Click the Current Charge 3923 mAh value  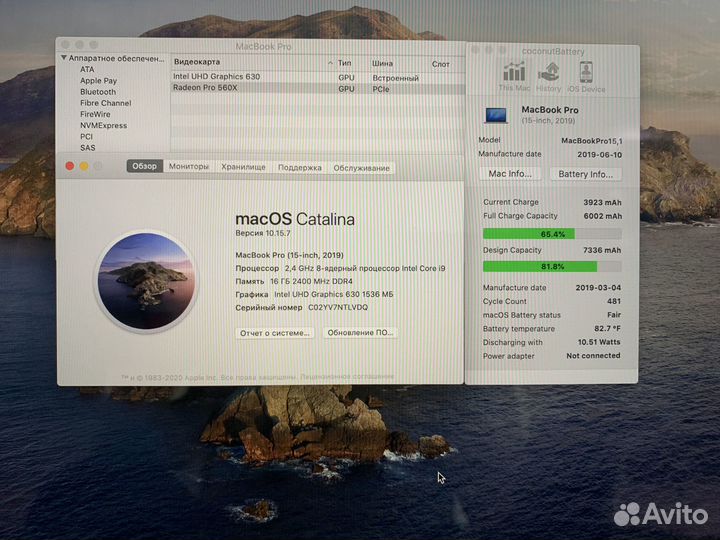point(602,202)
